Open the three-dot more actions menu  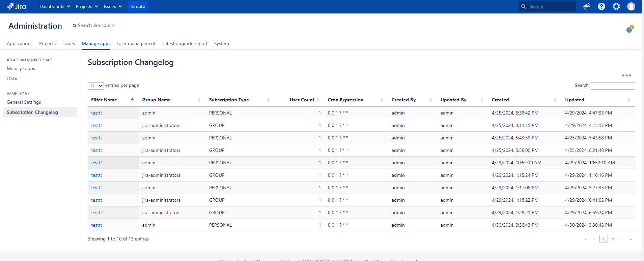click(626, 75)
